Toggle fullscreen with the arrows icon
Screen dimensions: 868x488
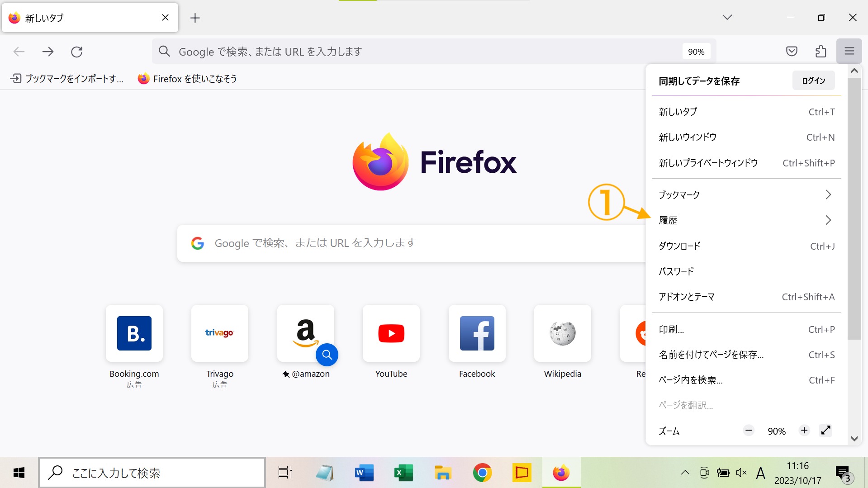(825, 431)
